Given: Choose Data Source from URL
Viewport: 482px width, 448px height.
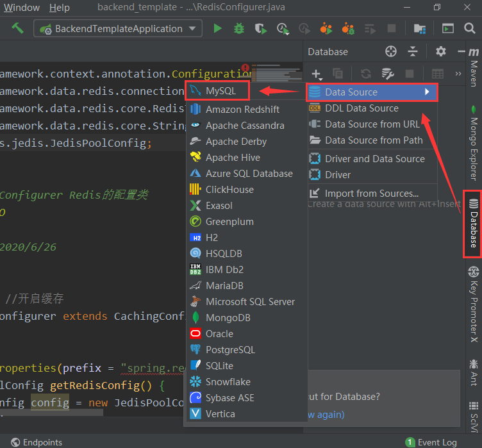Looking at the screenshot, I should [372, 124].
